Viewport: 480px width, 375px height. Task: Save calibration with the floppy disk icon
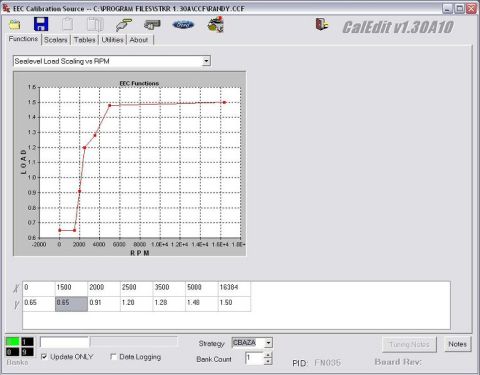click(41, 24)
